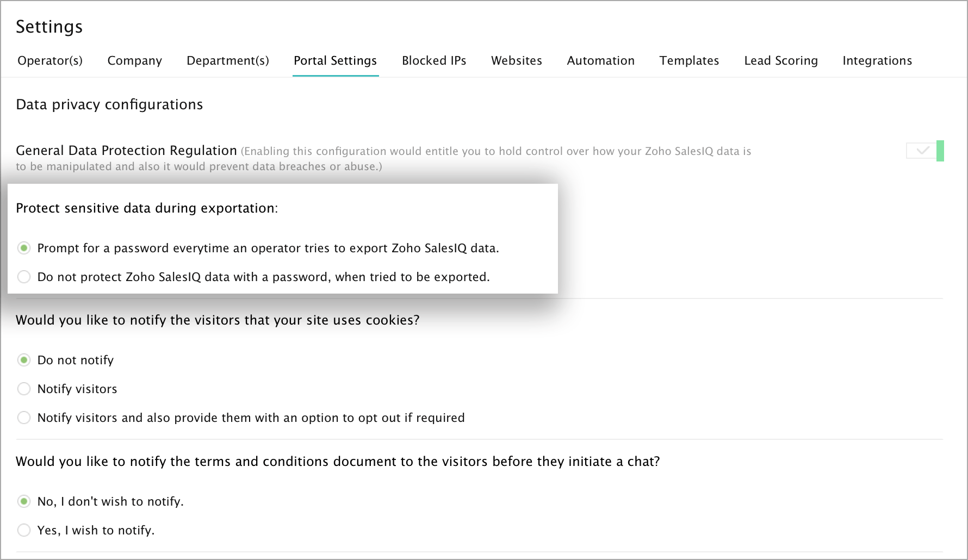Click the 'Protect sensitive data during exportation:' label
This screenshot has height=560, width=968.
pos(147,208)
